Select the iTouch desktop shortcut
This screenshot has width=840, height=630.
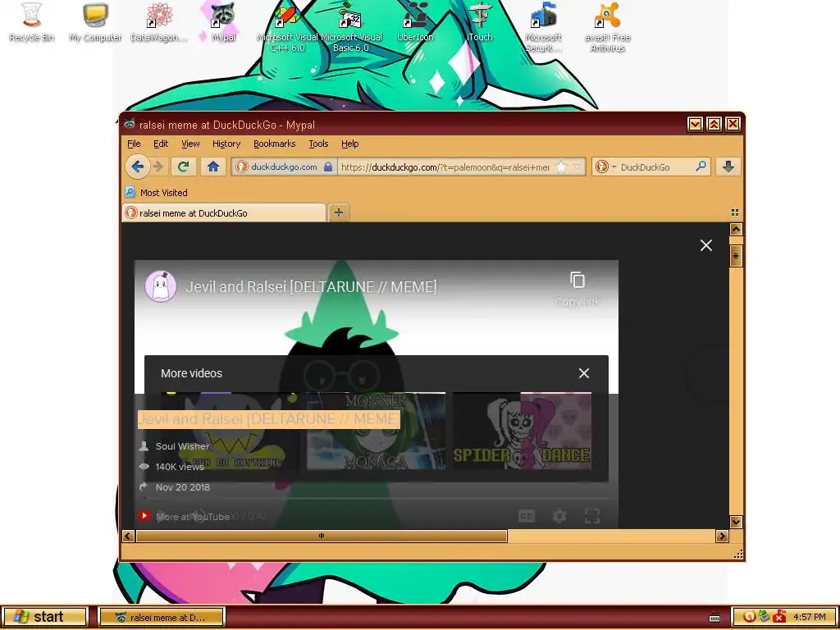[x=479, y=22]
